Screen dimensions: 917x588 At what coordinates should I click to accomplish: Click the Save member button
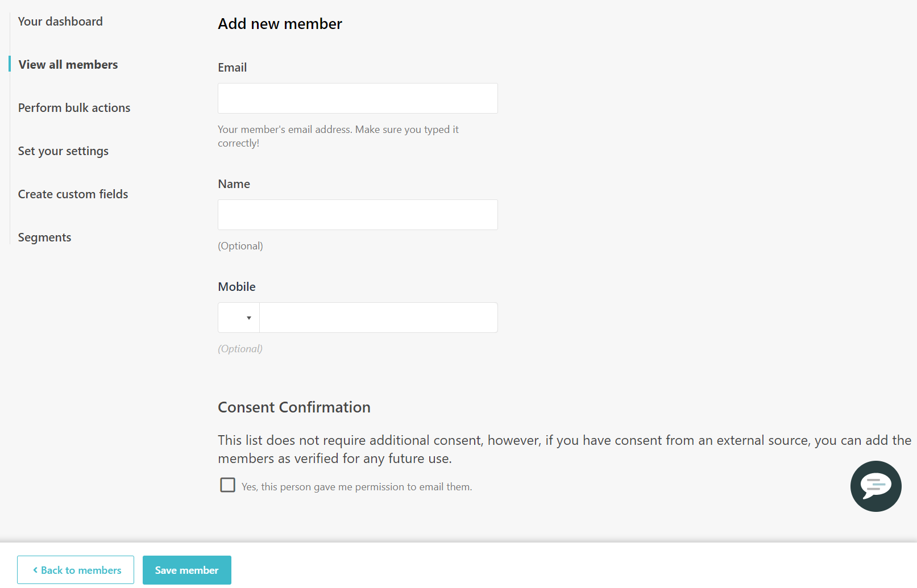[186, 570]
